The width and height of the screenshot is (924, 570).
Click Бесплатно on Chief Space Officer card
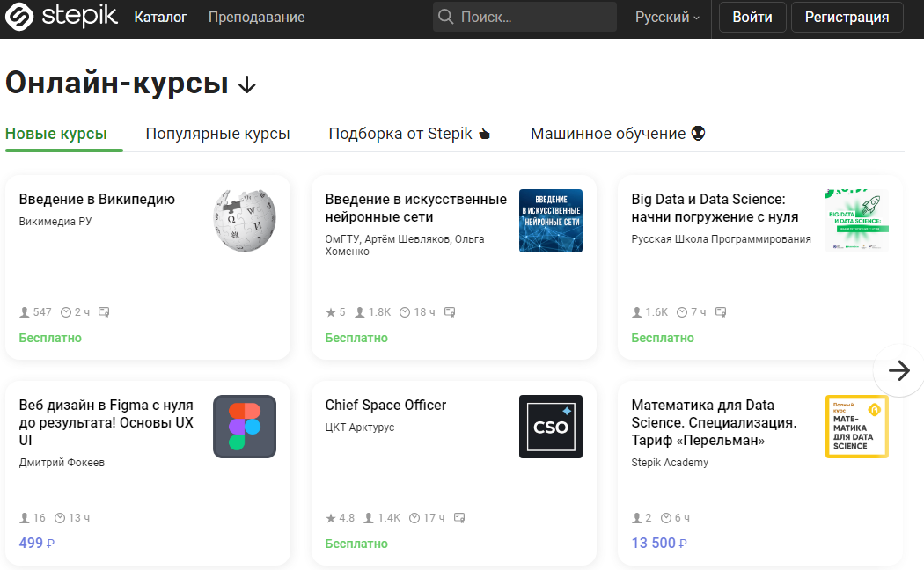[356, 544]
